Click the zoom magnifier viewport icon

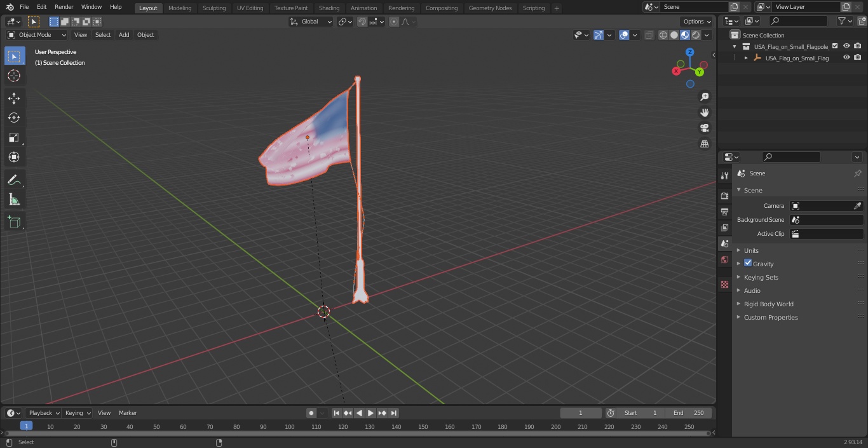pos(704,97)
